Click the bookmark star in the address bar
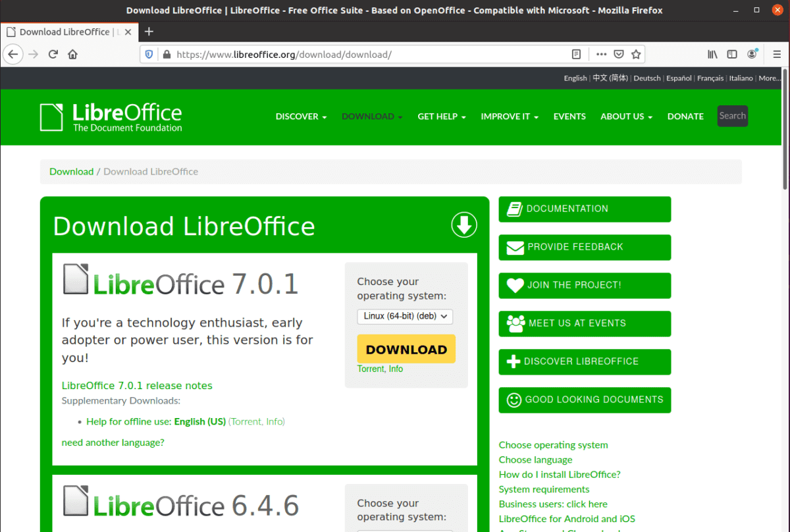This screenshot has width=790, height=532. 636,54
